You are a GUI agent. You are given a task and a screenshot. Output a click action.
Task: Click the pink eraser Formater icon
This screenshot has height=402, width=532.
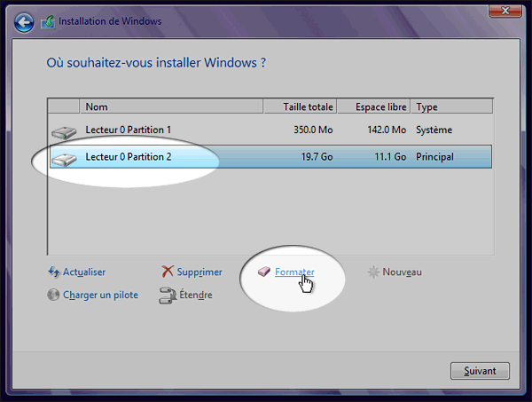[x=263, y=272]
